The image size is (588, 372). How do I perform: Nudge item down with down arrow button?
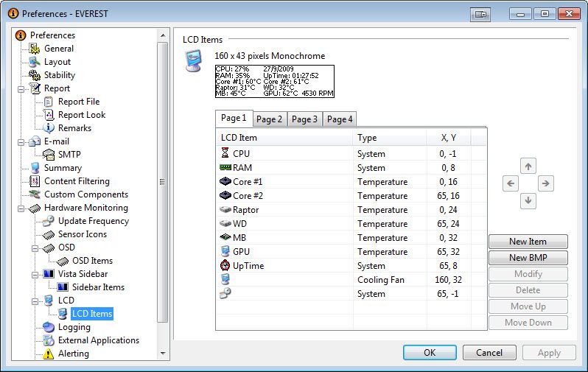(528, 200)
